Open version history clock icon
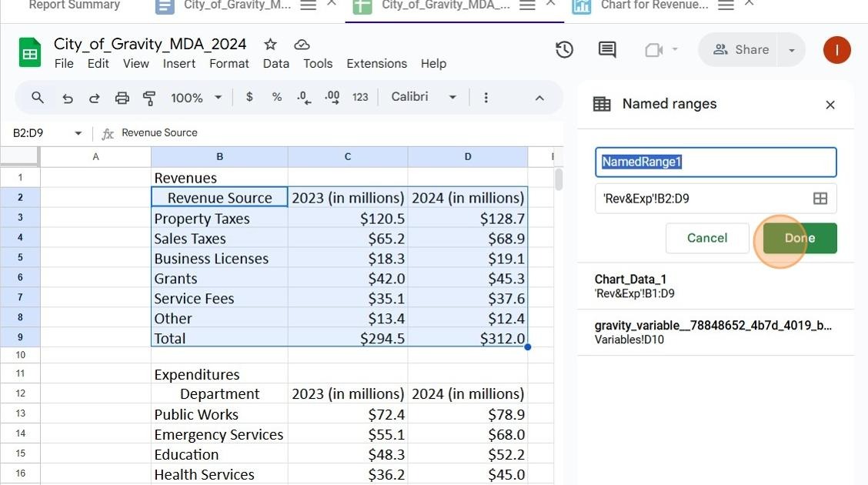 click(x=564, y=50)
